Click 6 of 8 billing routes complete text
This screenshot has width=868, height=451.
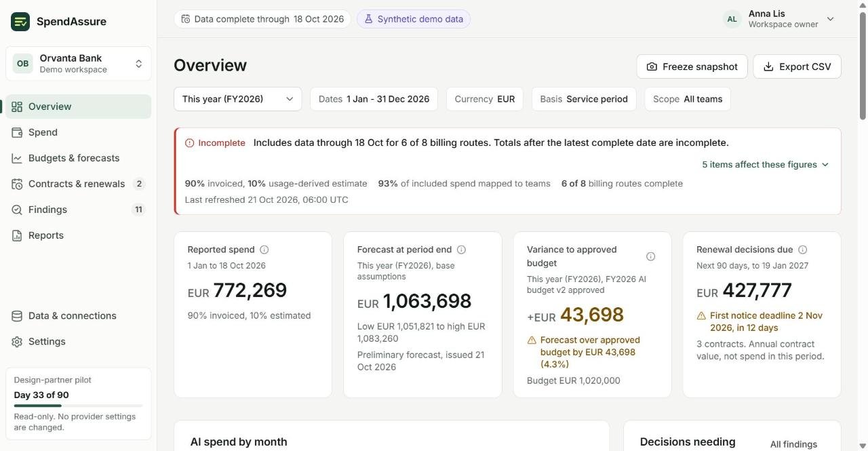[622, 184]
